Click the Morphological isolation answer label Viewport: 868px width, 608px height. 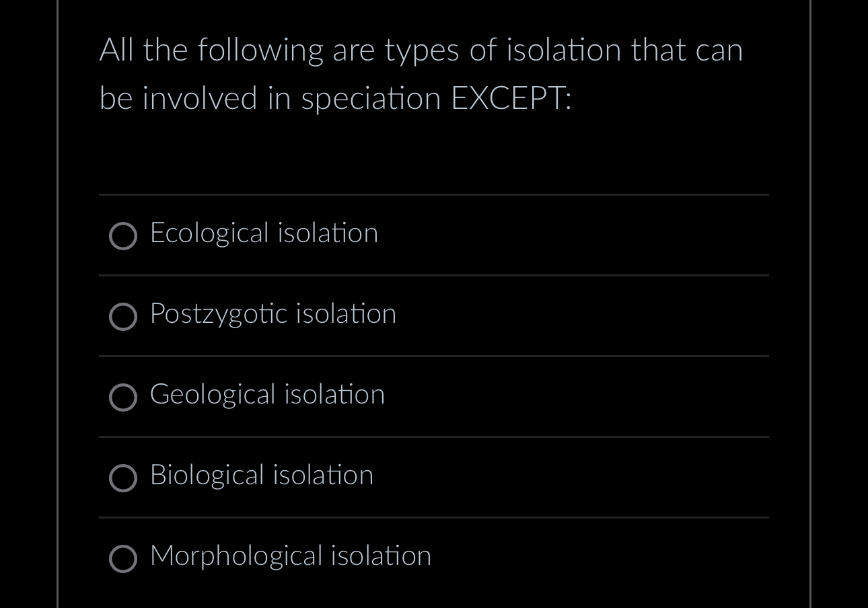point(291,556)
